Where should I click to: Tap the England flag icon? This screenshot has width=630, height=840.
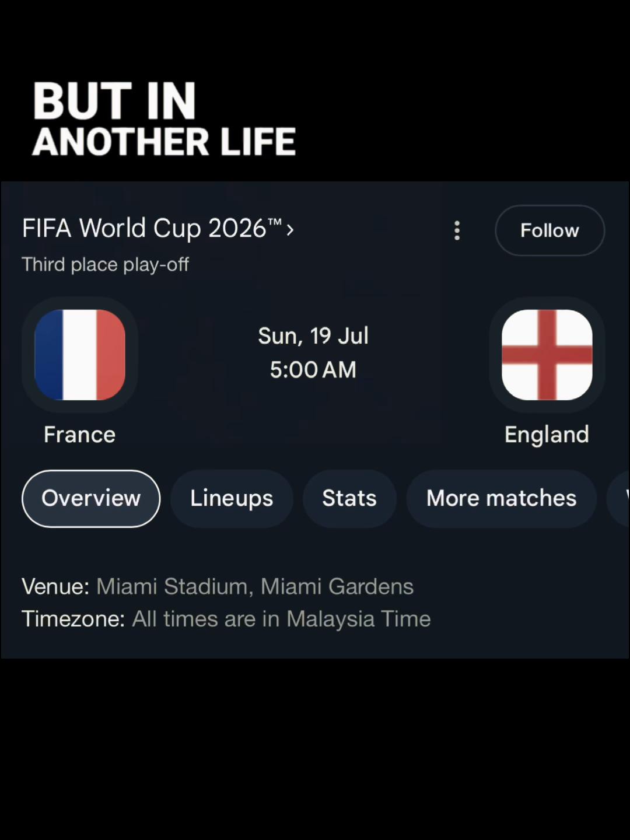(547, 355)
